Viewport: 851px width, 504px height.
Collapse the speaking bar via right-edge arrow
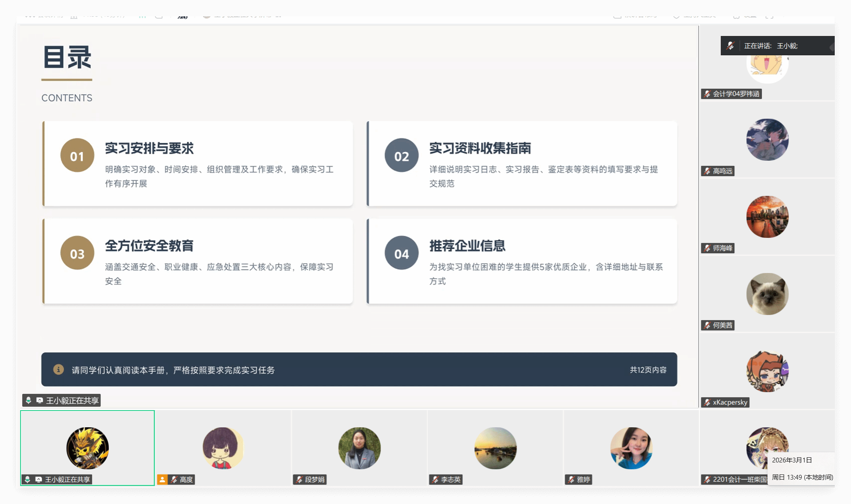832,46
